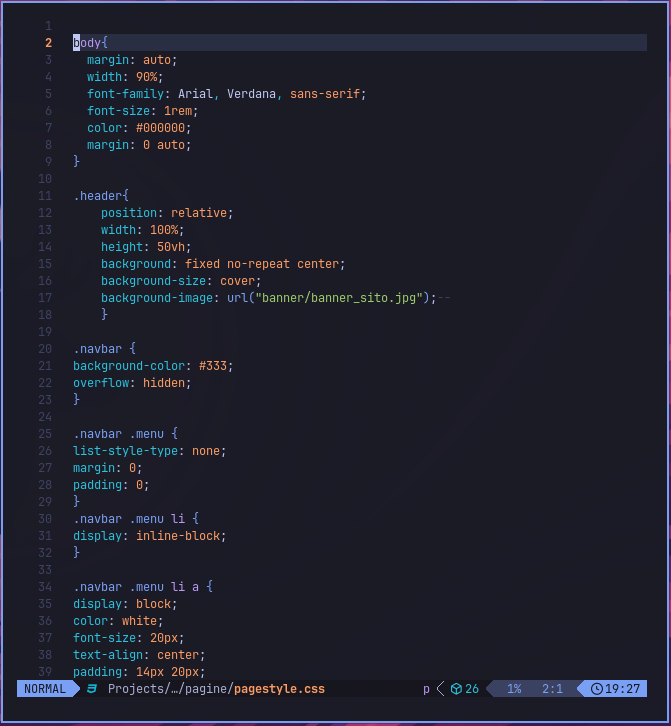
Task: Click 'position: relative;' on line 12
Action: [x=167, y=213]
